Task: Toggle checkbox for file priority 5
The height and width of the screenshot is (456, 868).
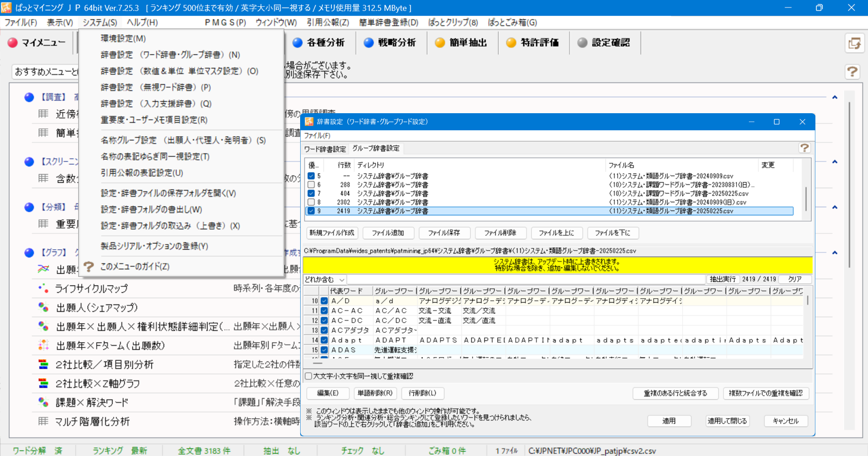Action: 311,176
